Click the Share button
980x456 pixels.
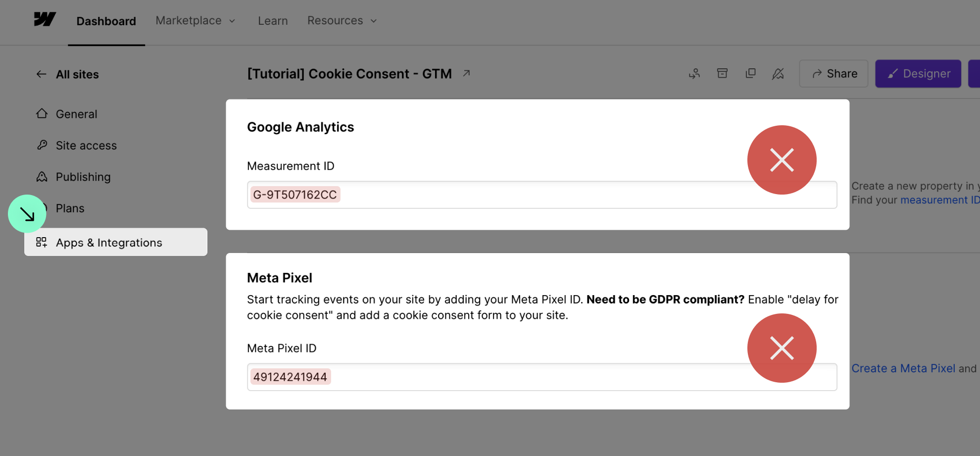pos(833,74)
